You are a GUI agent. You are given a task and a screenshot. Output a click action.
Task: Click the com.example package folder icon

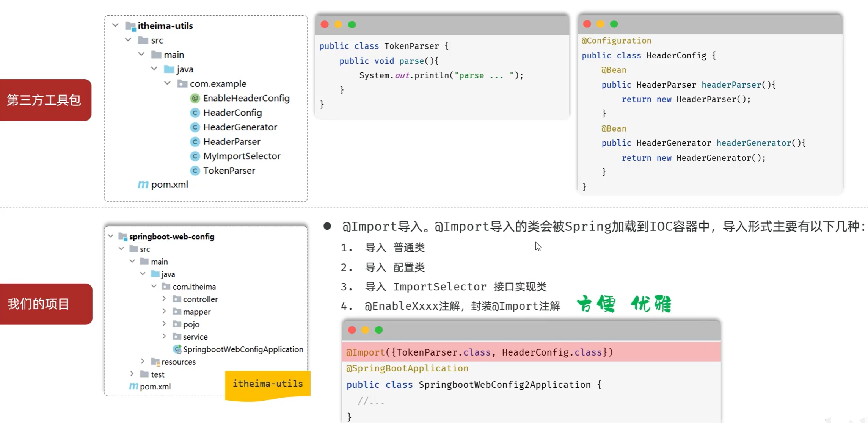coord(182,84)
